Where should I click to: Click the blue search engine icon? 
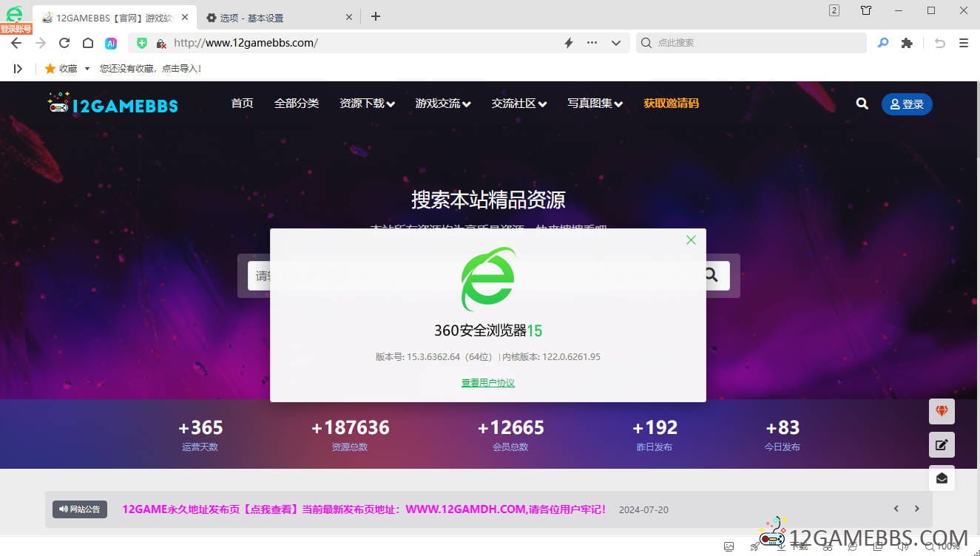click(883, 43)
